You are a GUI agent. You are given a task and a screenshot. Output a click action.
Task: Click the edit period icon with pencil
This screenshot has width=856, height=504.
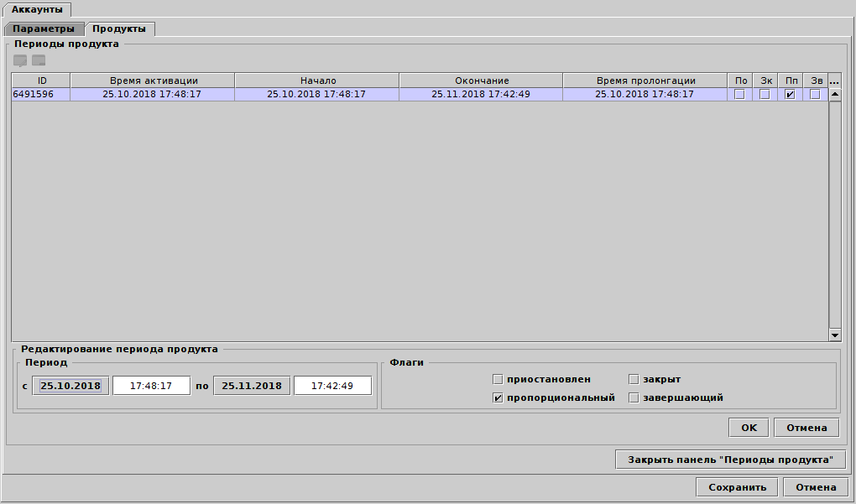[x=18, y=60]
